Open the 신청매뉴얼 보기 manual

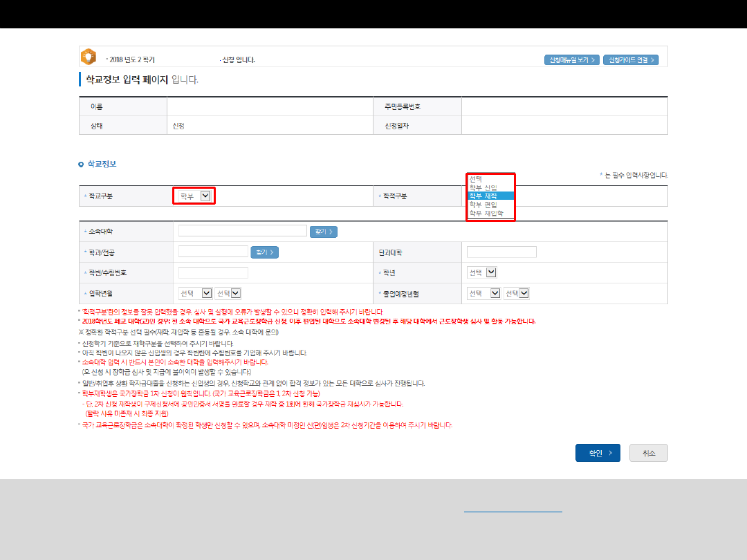click(x=571, y=60)
